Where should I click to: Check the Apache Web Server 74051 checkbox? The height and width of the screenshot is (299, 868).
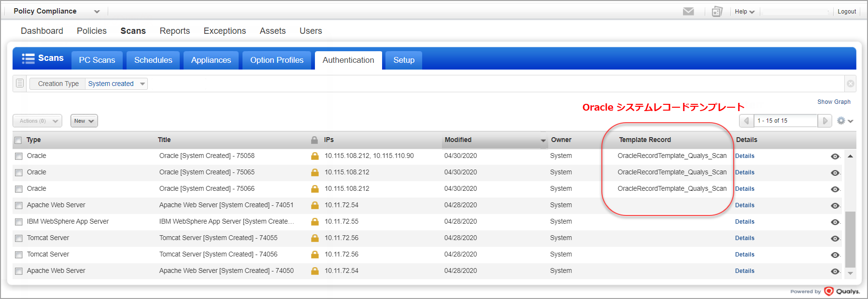click(x=18, y=205)
